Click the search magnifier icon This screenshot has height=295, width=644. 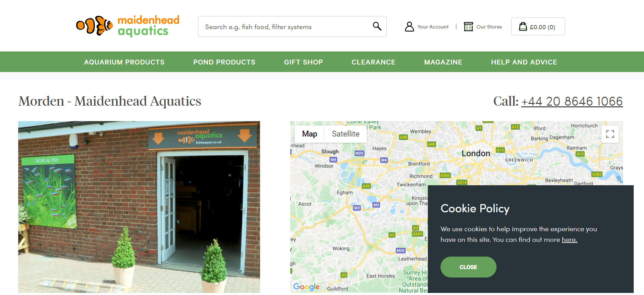(377, 26)
